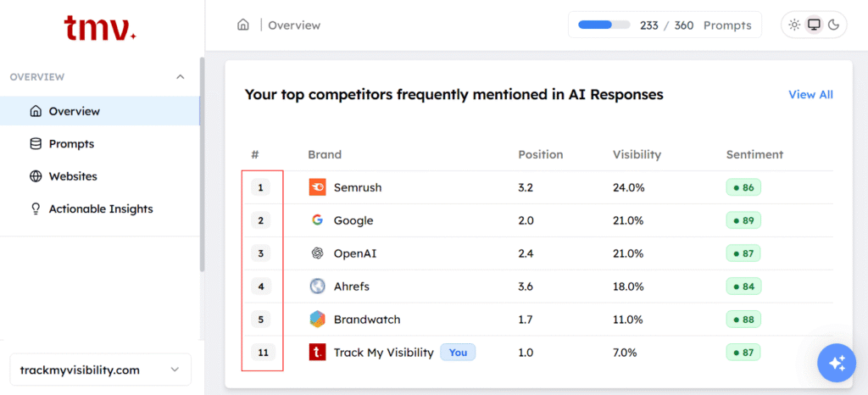This screenshot has height=395, width=868.
Task: Collapse the OVERVIEW sidebar section
Action: [180, 77]
